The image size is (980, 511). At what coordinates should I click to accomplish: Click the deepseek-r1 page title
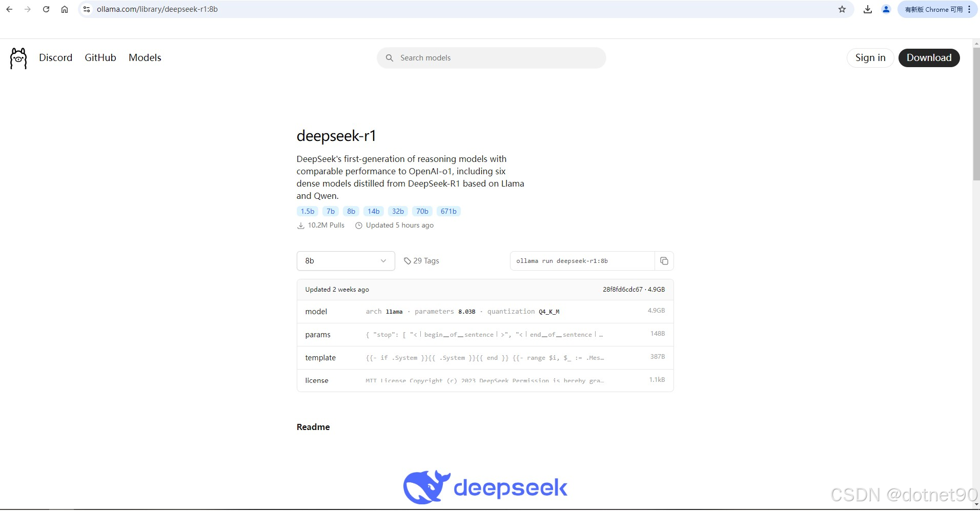pos(336,136)
